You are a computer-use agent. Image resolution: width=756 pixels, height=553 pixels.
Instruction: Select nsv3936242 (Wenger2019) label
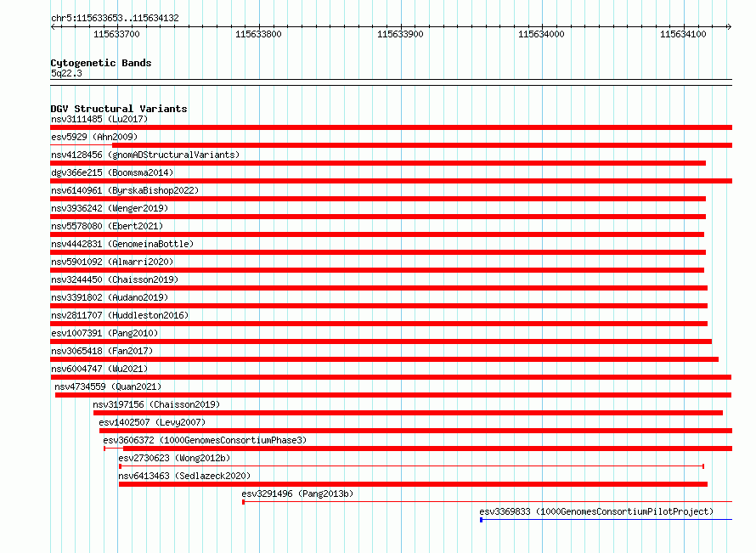[110, 208]
